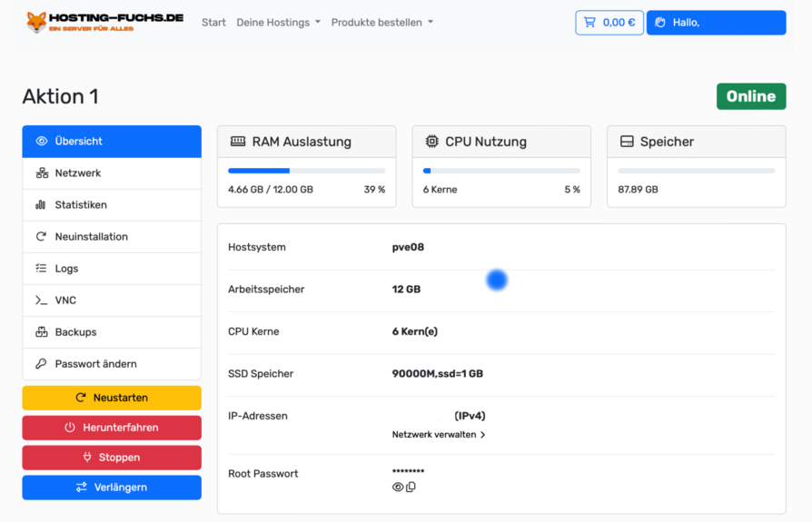Open the Neuinstallation section

112,237
